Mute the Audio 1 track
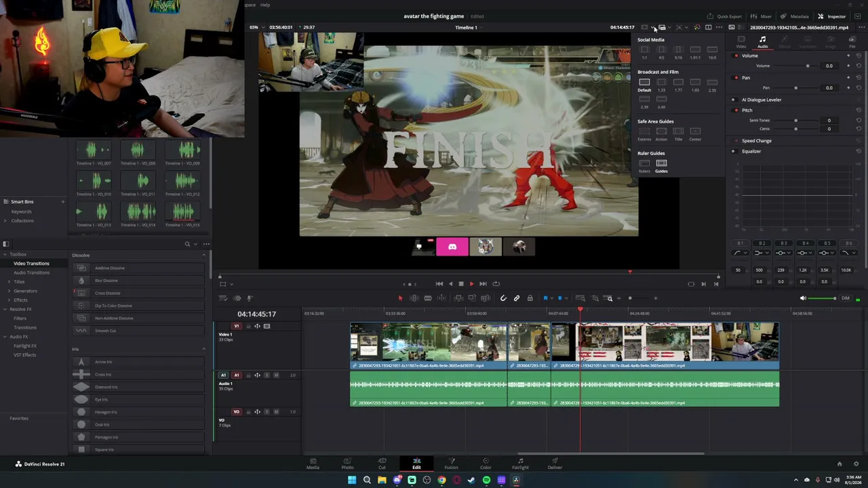Screen dimensions: 868x488 coord(275,375)
